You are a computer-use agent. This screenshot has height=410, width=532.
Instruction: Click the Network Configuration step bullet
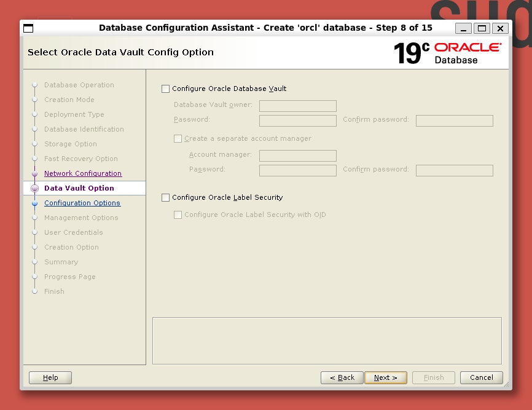(x=34, y=174)
